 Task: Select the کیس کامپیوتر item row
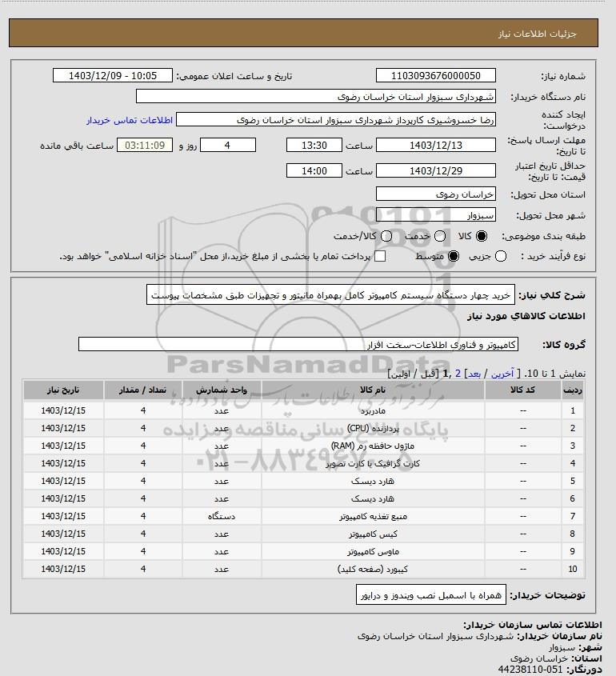303,534
